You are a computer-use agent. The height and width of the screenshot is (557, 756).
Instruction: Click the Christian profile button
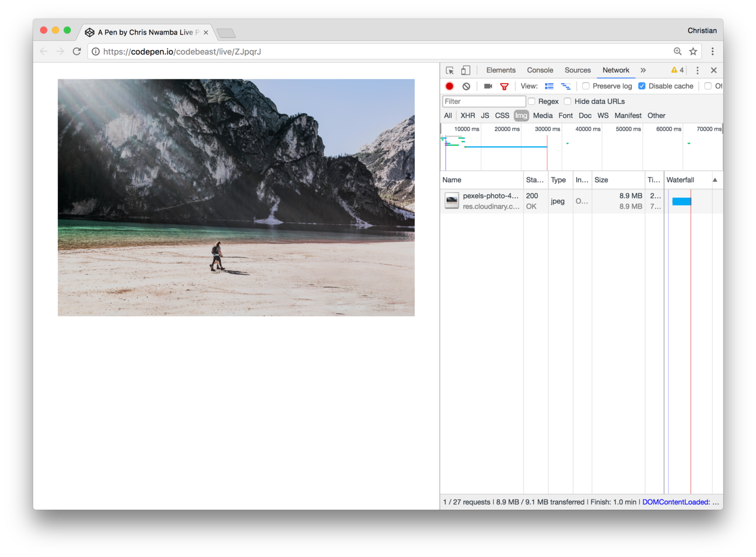pyautogui.click(x=702, y=30)
